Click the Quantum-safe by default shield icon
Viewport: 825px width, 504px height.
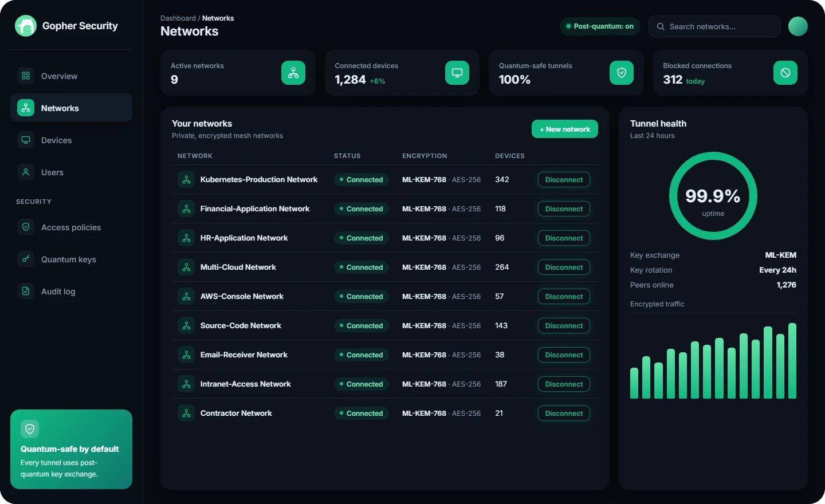pyautogui.click(x=30, y=429)
